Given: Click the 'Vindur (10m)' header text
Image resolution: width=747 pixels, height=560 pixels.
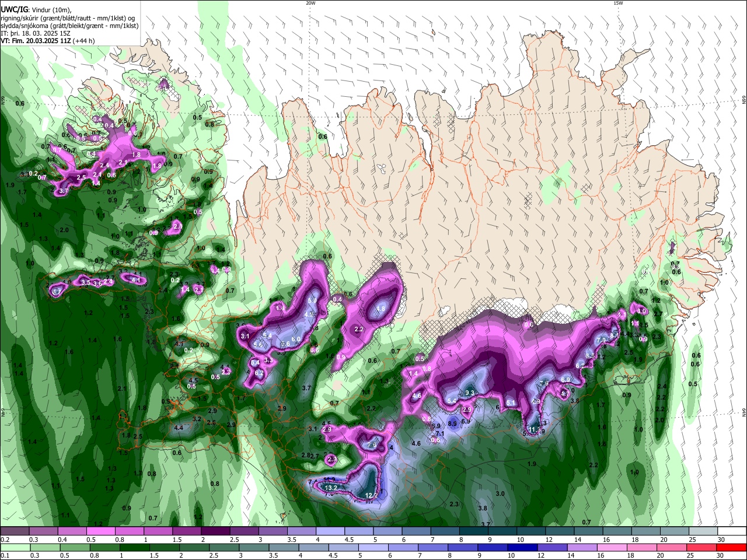Looking at the screenshot, I should tap(51, 10).
